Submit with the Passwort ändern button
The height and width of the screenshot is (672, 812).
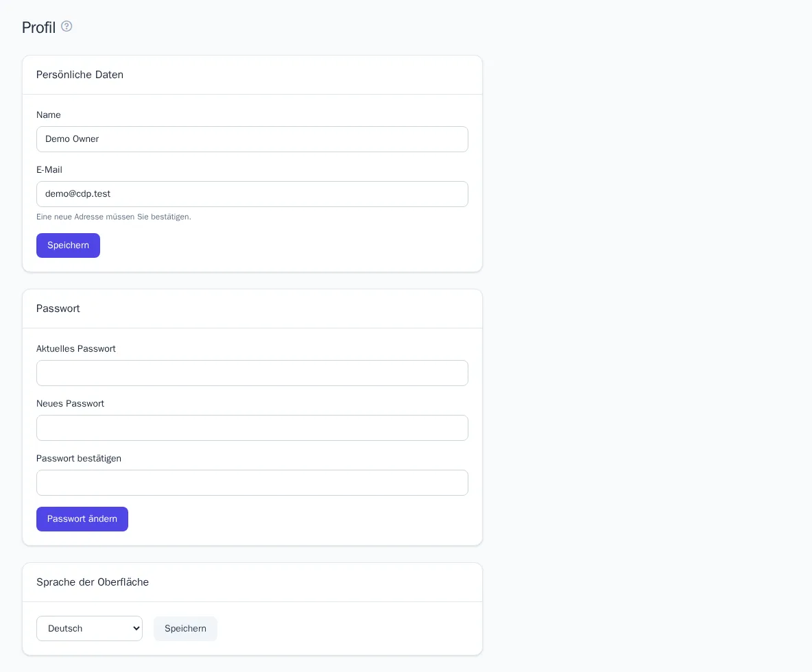point(82,519)
